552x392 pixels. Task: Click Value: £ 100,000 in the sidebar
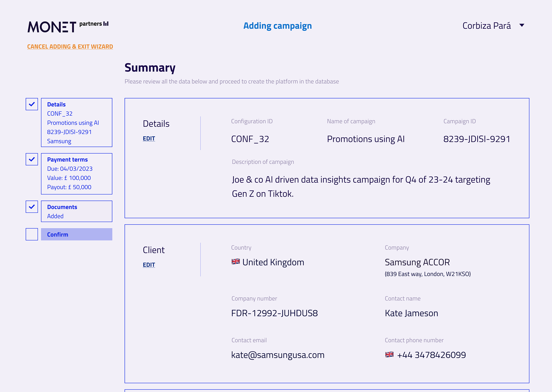click(x=69, y=178)
